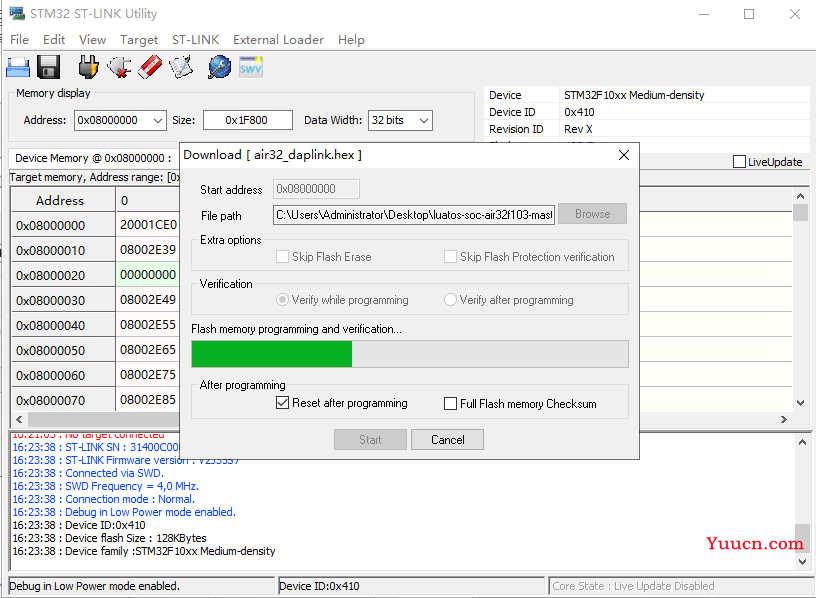Select memory cell 08002E65

click(x=148, y=350)
